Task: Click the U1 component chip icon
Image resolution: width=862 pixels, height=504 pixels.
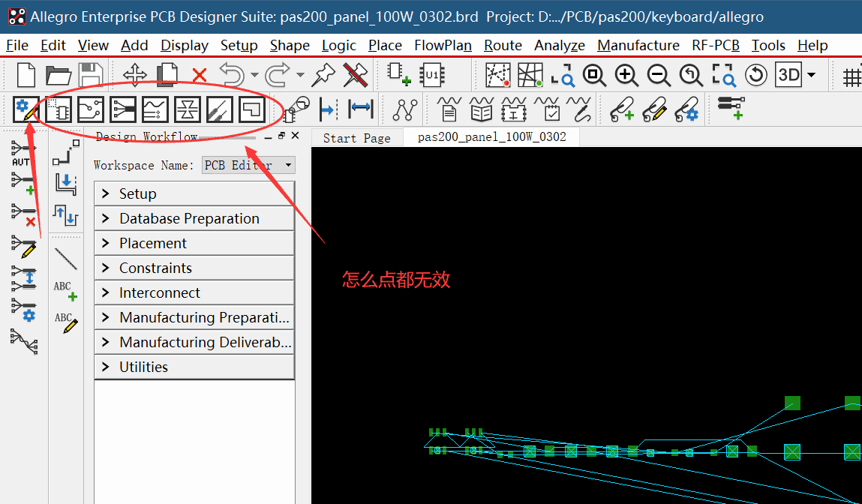Action: click(x=432, y=75)
